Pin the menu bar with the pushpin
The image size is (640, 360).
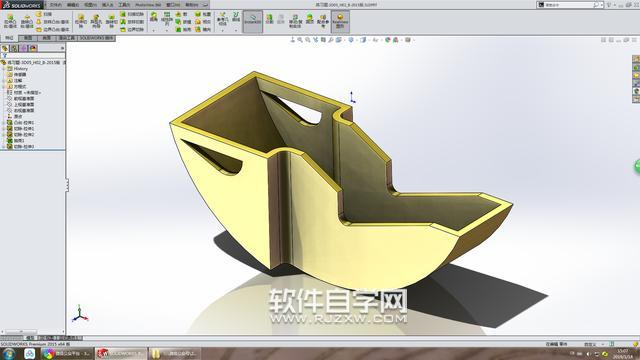pos(205,4)
